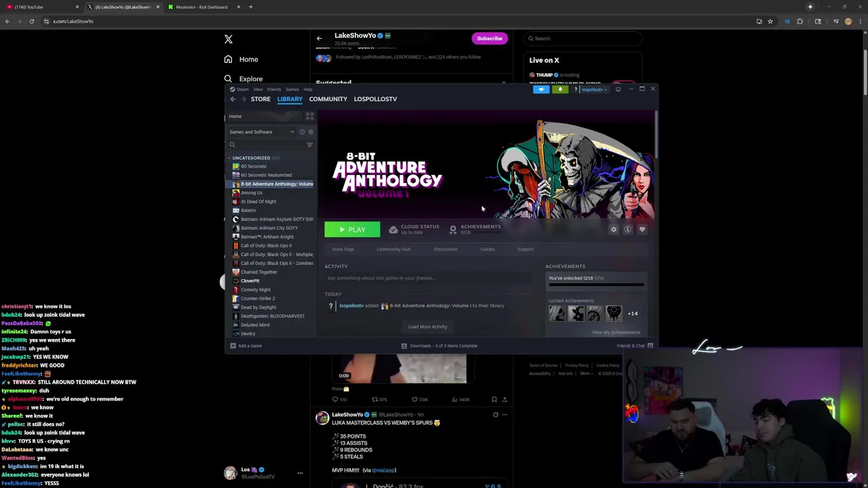Click achievements progress bar 0/18
Screen dimensions: 868x488
(596, 286)
